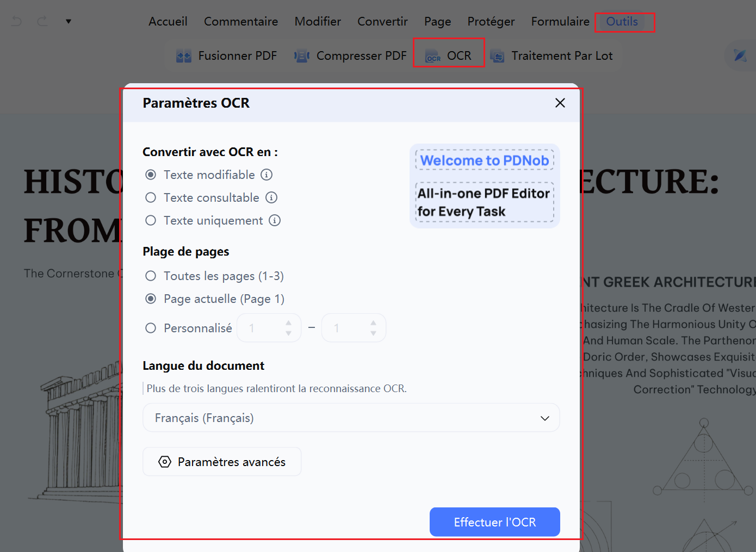Click the Welcome to PDNob preview image
The height and width of the screenshot is (552, 756).
point(485,186)
